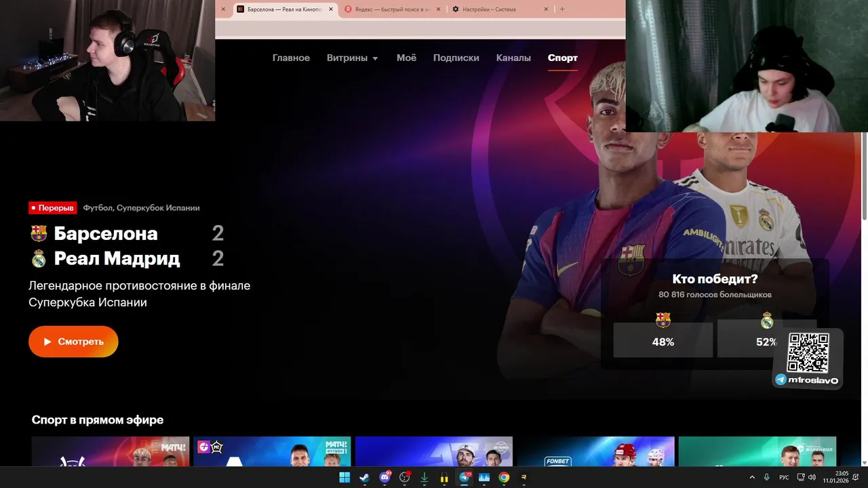Open the Photos app taskbar icon
This screenshot has height=488, width=868.
pyautogui.click(x=484, y=477)
